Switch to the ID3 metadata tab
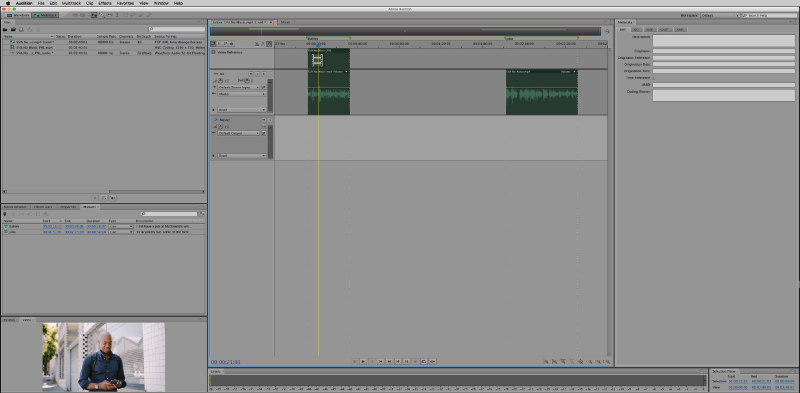The width and height of the screenshot is (800, 393). point(636,29)
